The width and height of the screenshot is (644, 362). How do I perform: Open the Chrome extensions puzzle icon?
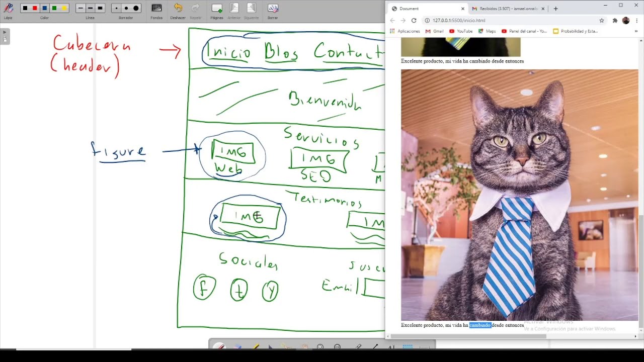pos(615,21)
